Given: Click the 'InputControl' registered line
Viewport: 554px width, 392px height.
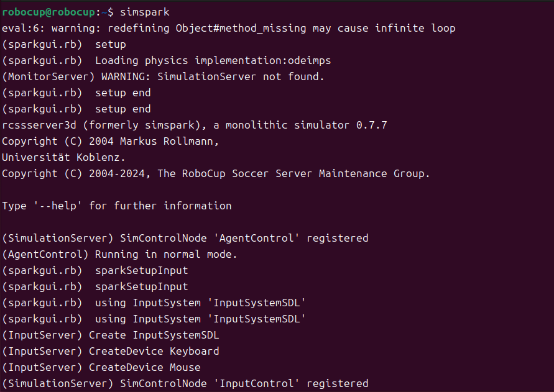Looking at the screenshot, I should click(185, 383).
